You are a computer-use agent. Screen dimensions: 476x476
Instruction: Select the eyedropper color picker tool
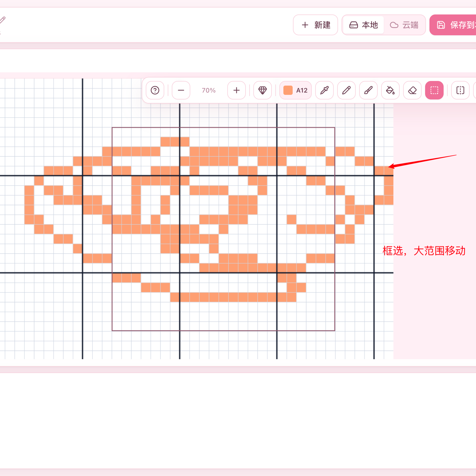pyautogui.click(x=324, y=90)
